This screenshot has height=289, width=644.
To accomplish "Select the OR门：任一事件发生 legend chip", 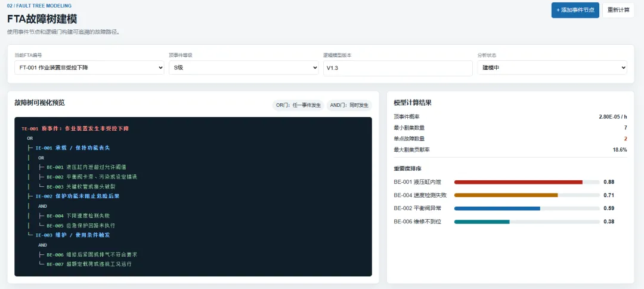I will point(299,105).
